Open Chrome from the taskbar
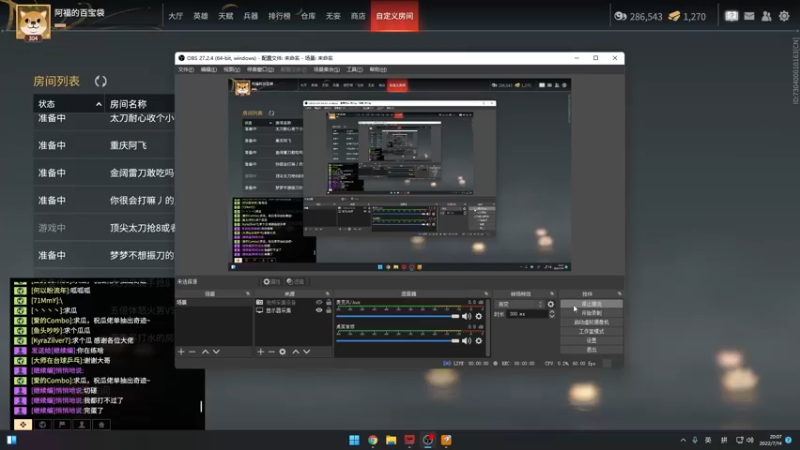This screenshot has width=800, height=450. click(x=373, y=440)
